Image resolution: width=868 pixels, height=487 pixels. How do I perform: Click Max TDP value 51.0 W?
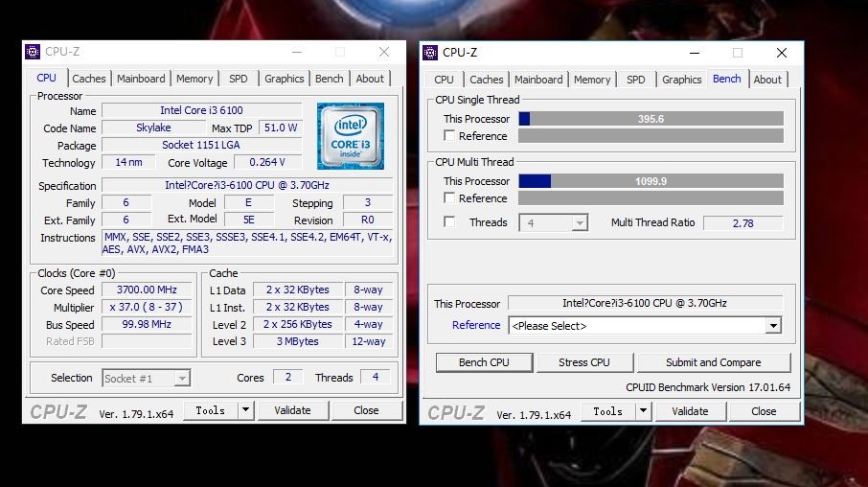pyautogui.click(x=280, y=128)
